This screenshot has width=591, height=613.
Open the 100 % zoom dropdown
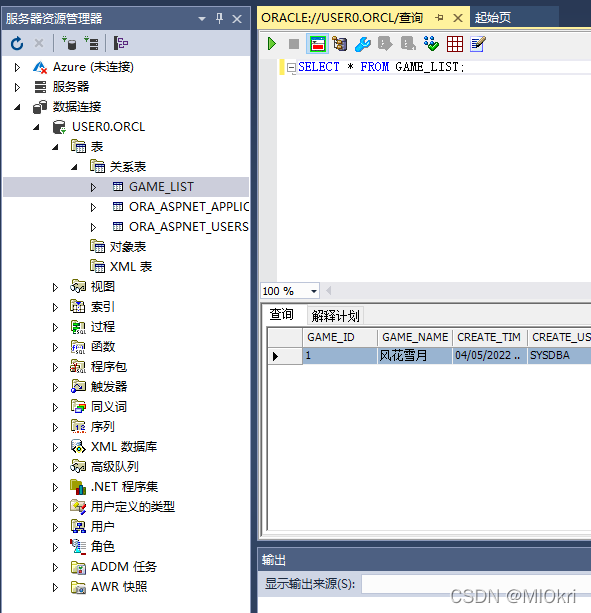313,291
